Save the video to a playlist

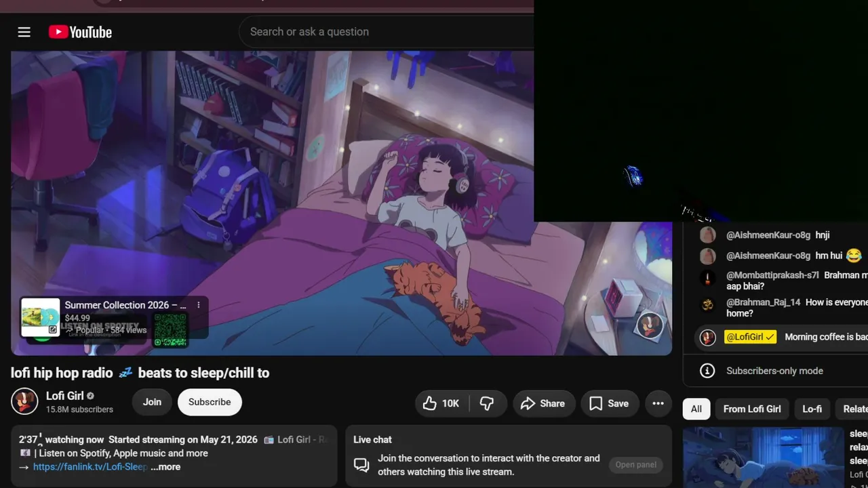tap(610, 403)
